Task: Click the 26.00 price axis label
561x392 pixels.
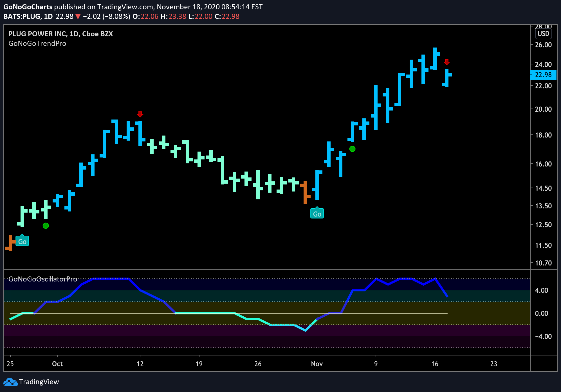Action: 543,45
